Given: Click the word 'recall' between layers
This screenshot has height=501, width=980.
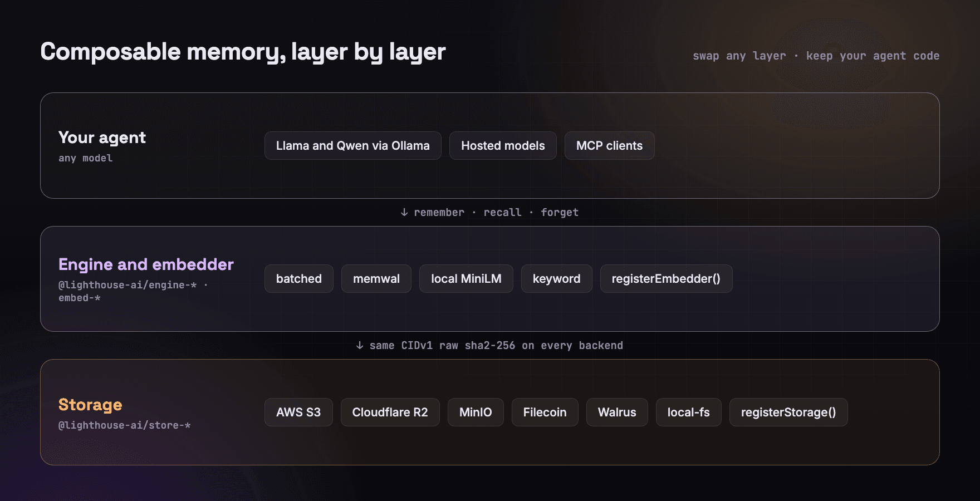Looking at the screenshot, I should pos(502,212).
